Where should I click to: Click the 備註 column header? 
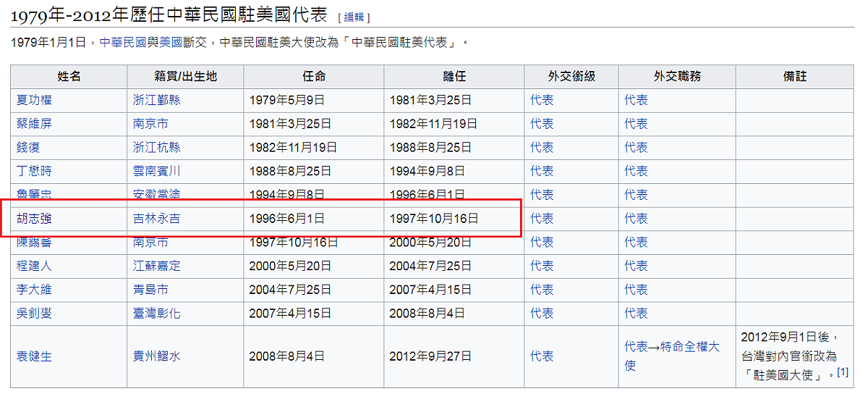coord(795,76)
